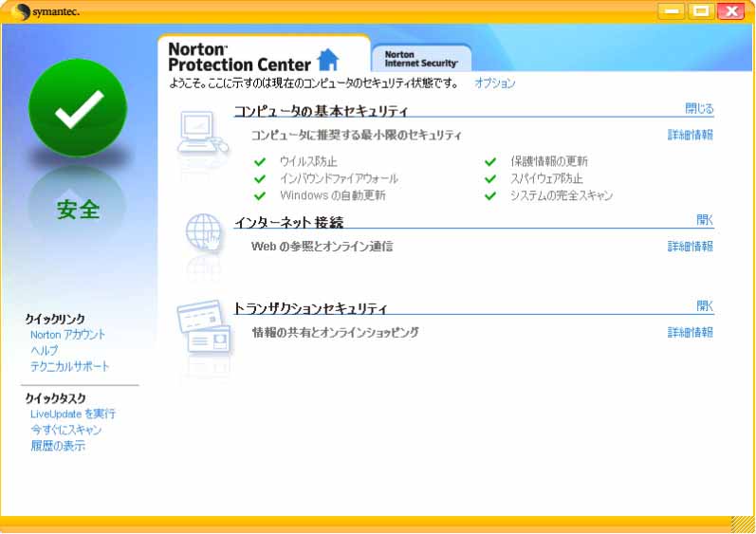Switch to Norton Internet Security tab
Viewport: 756px width, 534px height.
point(421,59)
